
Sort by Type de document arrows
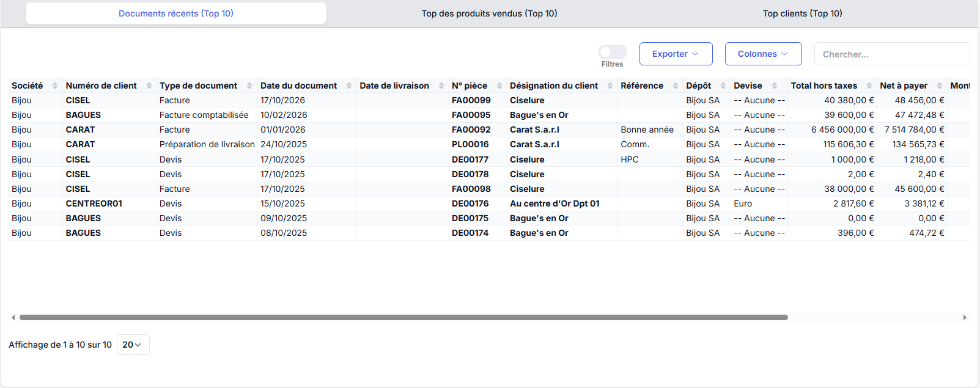tap(249, 86)
